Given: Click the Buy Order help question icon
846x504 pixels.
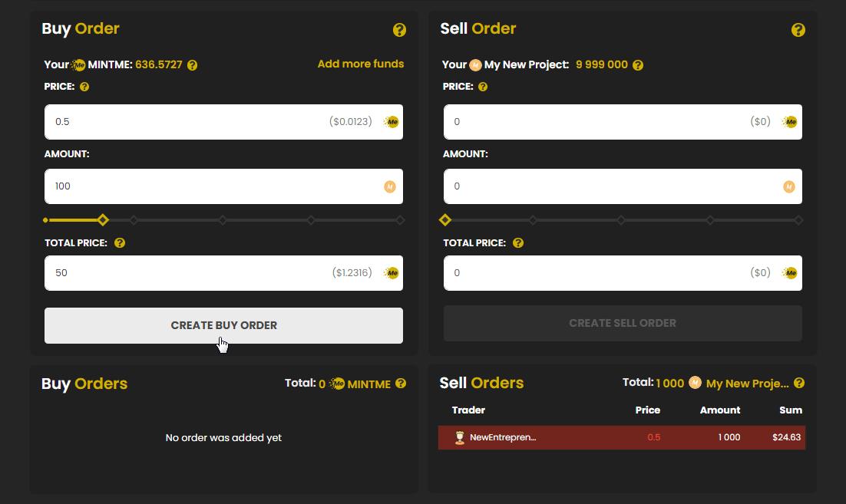Looking at the screenshot, I should coord(399,30).
